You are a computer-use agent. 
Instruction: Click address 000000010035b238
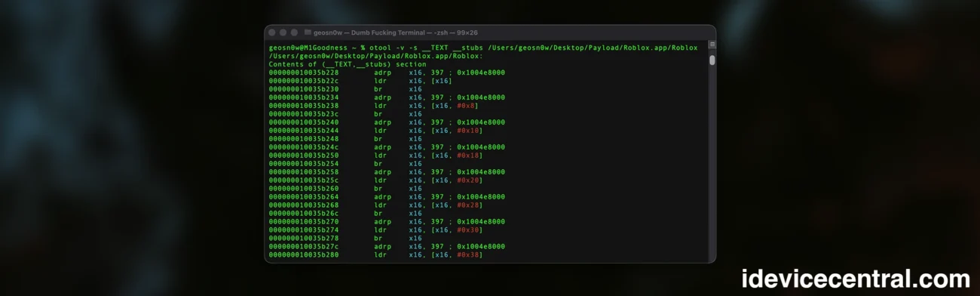[304, 106]
